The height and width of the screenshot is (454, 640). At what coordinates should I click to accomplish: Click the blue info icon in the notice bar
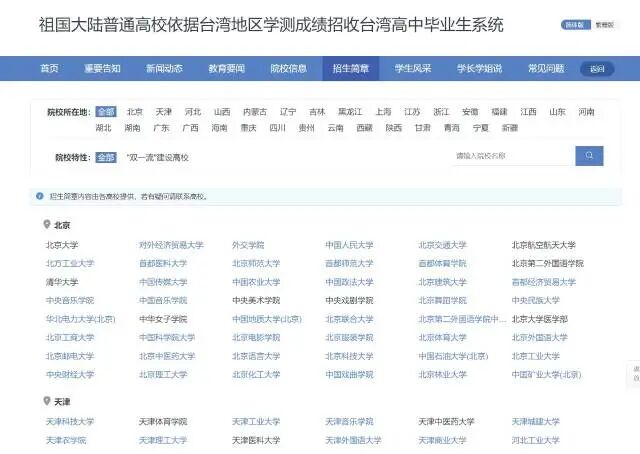tap(40, 196)
